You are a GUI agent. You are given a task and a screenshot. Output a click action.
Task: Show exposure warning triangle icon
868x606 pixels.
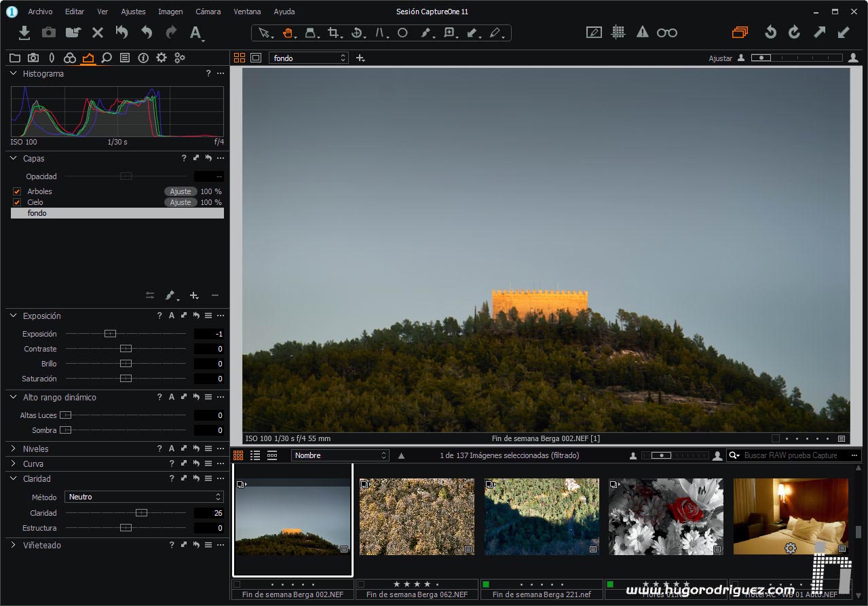click(x=642, y=33)
